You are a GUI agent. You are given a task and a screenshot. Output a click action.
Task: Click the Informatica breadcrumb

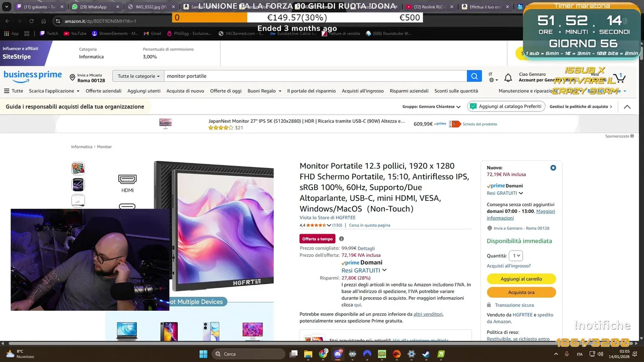[x=82, y=147]
